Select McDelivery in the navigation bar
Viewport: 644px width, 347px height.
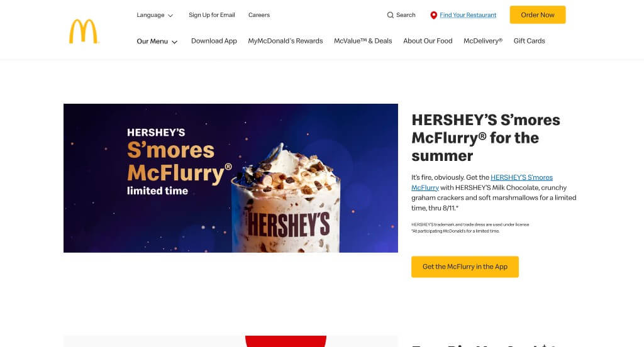483,41
